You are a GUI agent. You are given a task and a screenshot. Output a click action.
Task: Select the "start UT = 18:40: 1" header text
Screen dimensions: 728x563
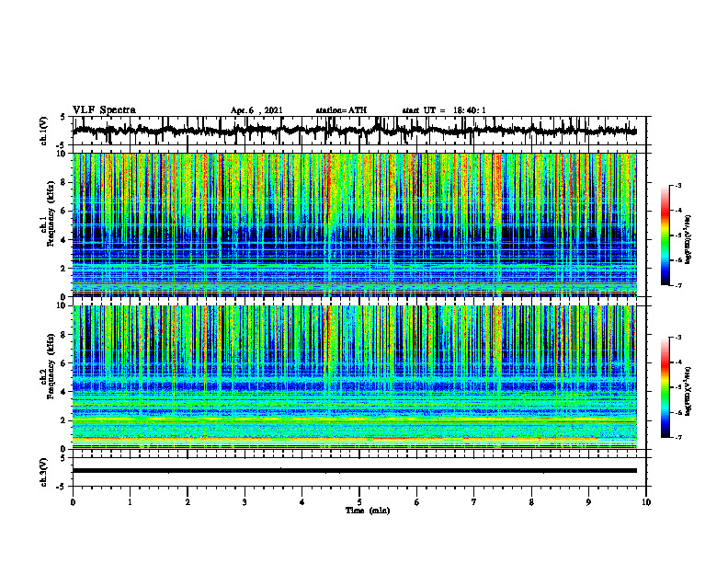pos(444,110)
